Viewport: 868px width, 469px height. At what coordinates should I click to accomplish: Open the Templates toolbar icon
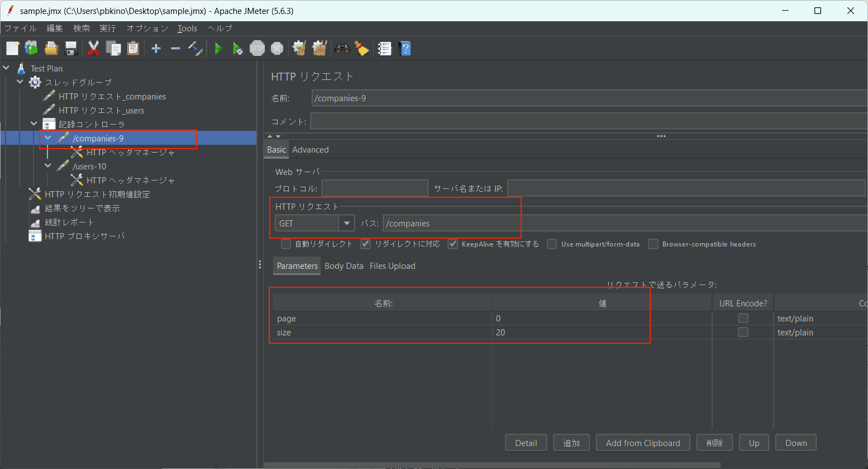[31, 49]
